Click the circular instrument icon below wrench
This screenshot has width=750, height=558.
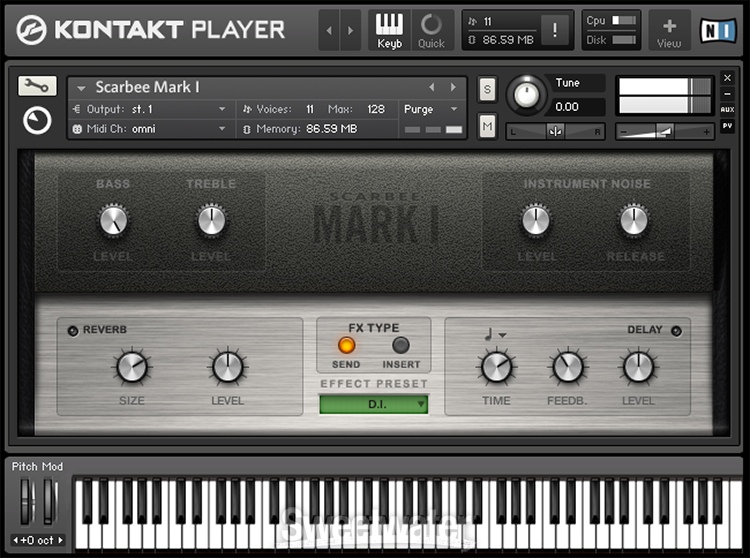[x=37, y=120]
